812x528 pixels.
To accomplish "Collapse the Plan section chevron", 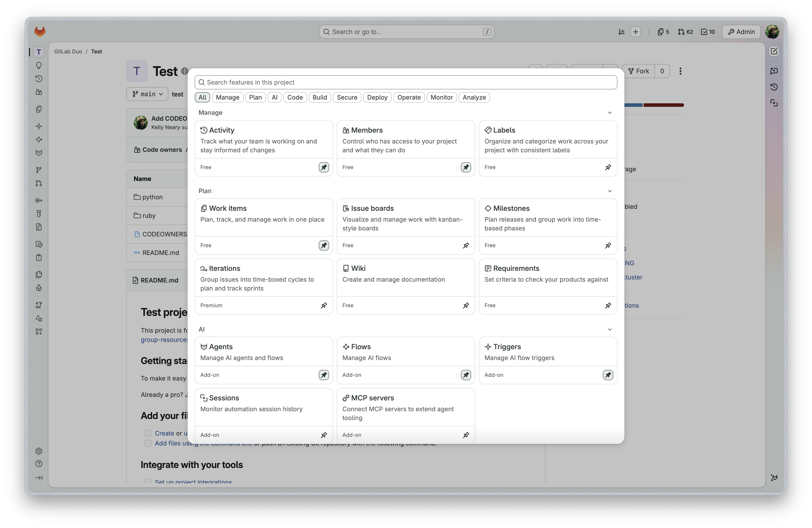I will click(x=610, y=191).
